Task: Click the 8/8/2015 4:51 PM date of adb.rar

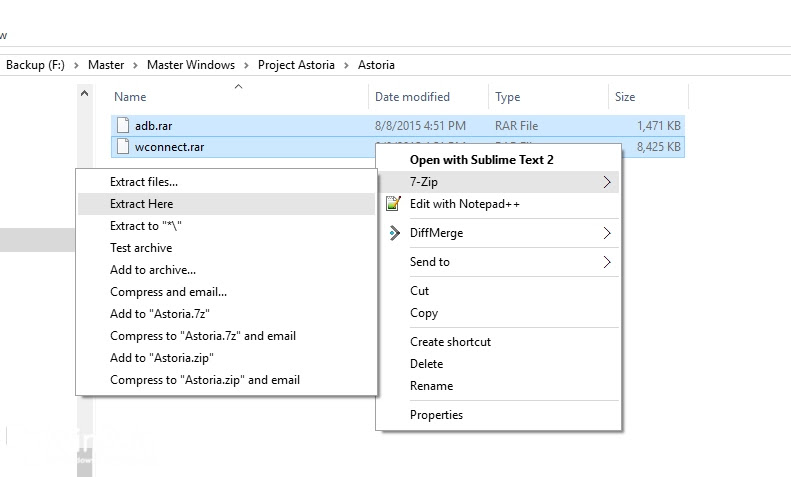Action: [x=420, y=126]
